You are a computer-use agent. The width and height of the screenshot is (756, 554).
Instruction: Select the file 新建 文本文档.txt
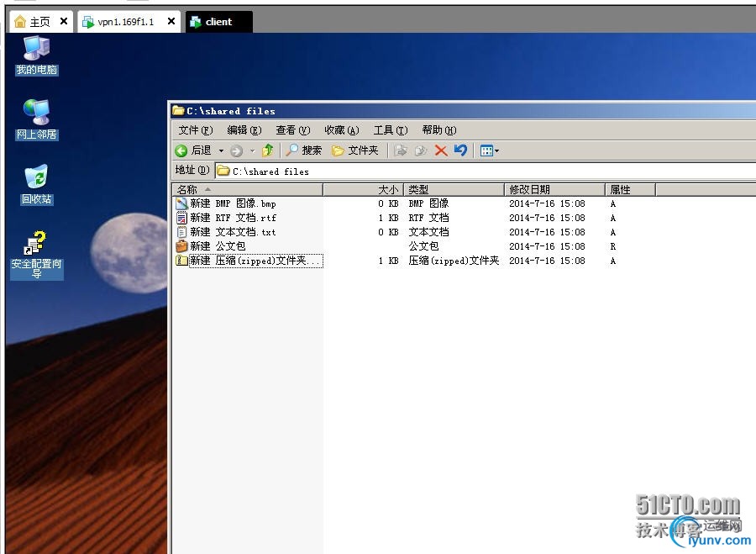233,232
